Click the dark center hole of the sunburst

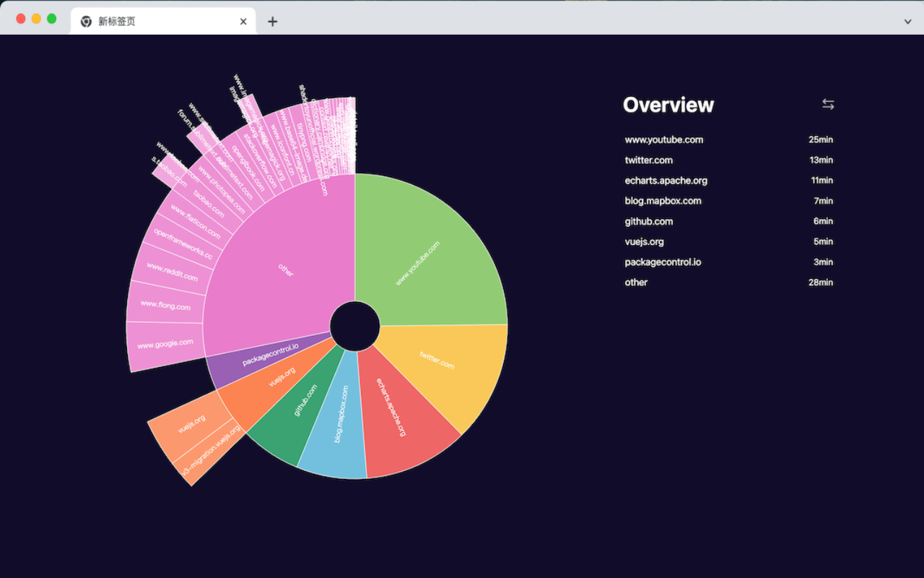tap(355, 327)
